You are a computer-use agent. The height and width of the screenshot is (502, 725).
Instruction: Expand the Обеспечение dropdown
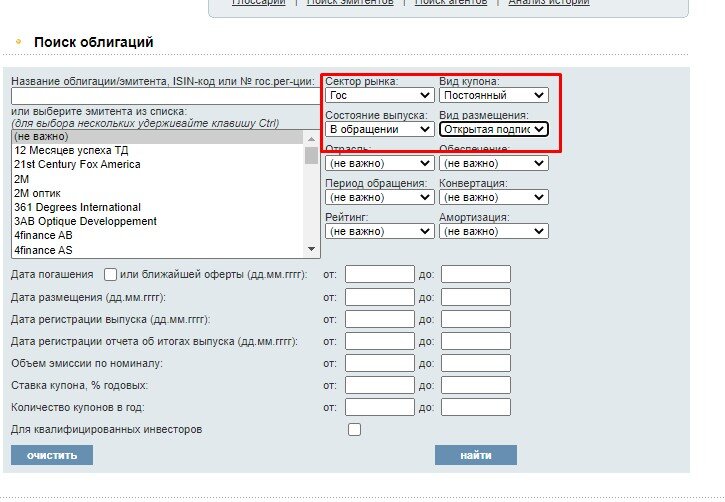494,163
